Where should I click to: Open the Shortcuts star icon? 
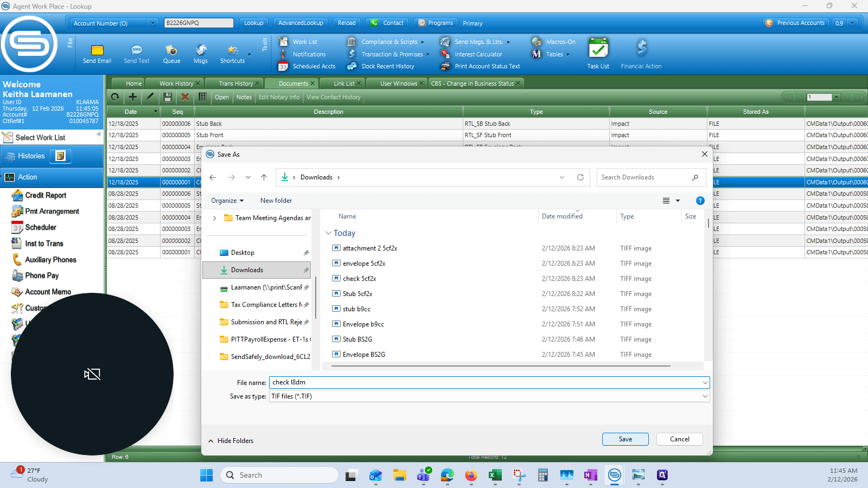pos(233,50)
